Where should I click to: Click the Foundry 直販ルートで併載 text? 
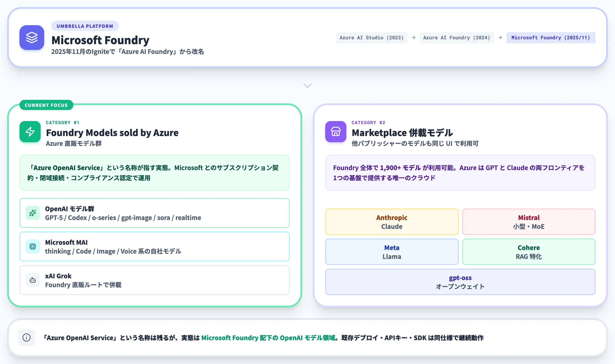click(83, 285)
